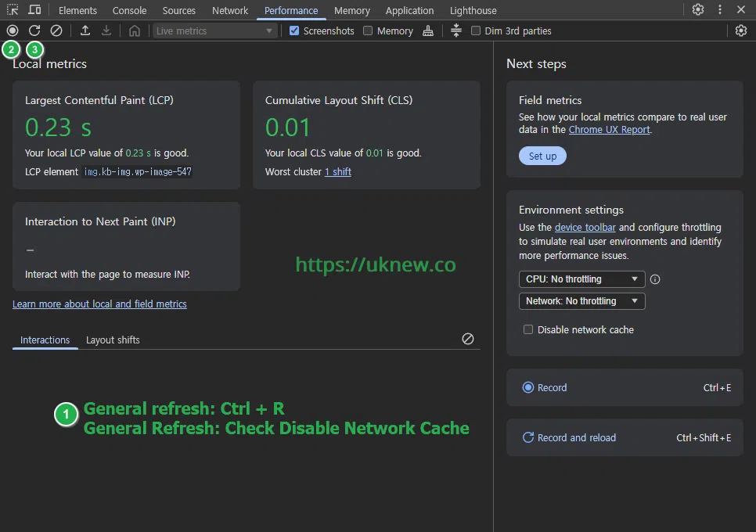
Task: Switch to the Network tab
Action: [230, 10]
